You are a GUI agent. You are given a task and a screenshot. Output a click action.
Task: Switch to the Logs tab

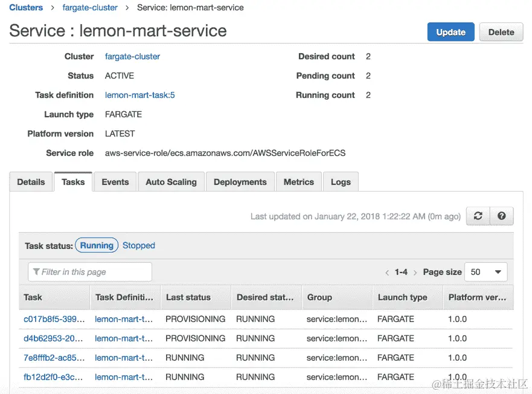click(341, 182)
